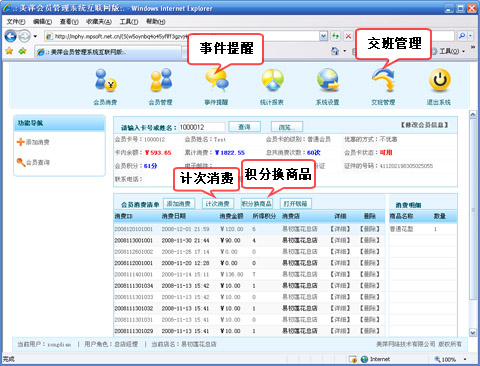The image size is (480, 366).
Task: Click the 61分 member points value
Action: pos(151,166)
